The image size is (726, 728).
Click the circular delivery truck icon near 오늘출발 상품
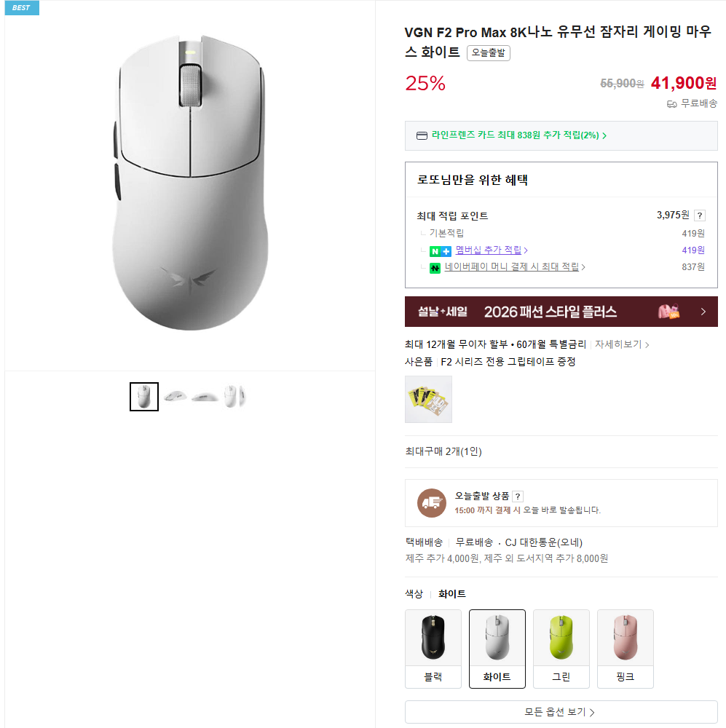coord(431,502)
